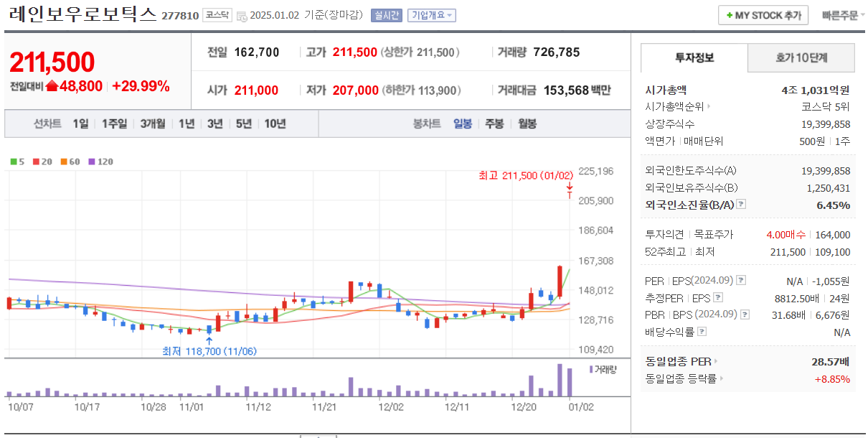Click the green plus icon on MY STOCK 추가
Viewport: 868px width, 438px height.
730,15
